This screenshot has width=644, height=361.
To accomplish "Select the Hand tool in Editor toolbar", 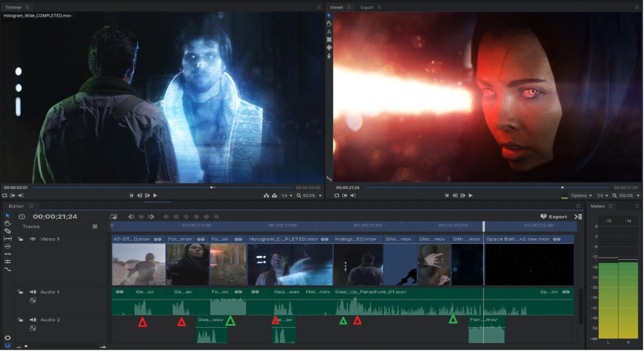I will tap(7, 223).
